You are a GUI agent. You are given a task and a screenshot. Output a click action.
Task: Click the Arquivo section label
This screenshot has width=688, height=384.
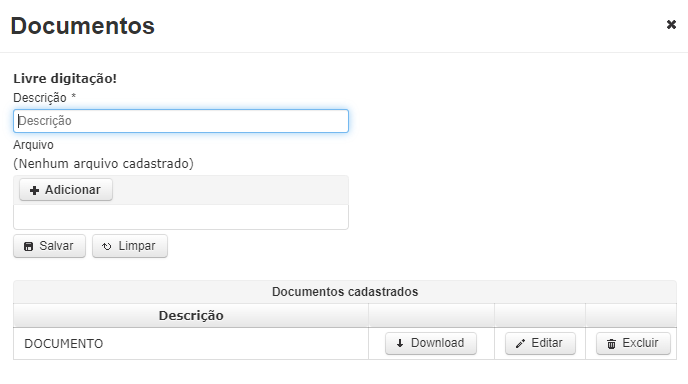pos(33,145)
